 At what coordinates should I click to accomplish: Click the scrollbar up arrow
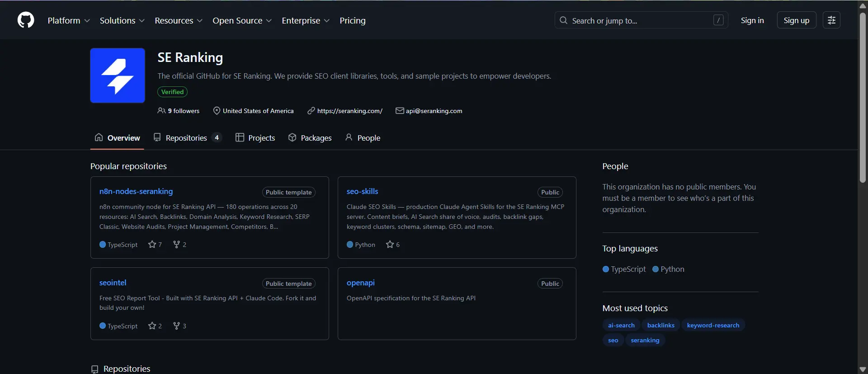pos(863,5)
